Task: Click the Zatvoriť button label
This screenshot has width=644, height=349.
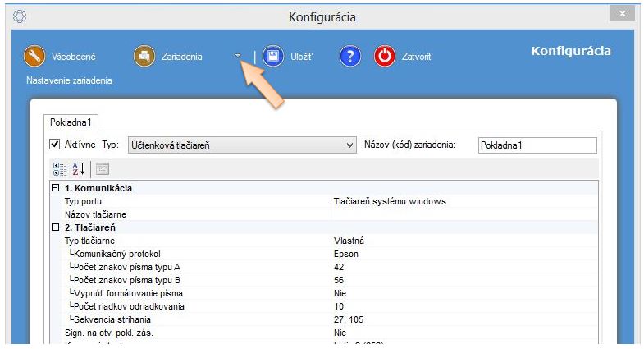Action: tap(416, 57)
